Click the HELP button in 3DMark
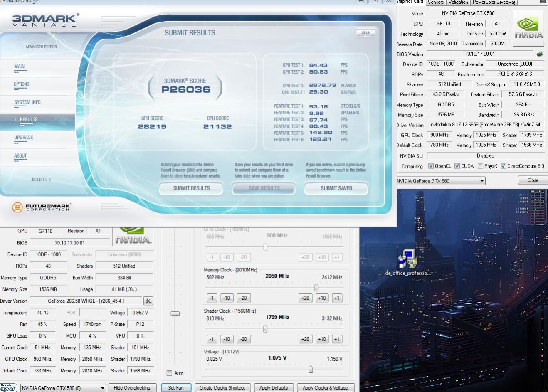This screenshot has width=548, height=392. tap(365, 32)
